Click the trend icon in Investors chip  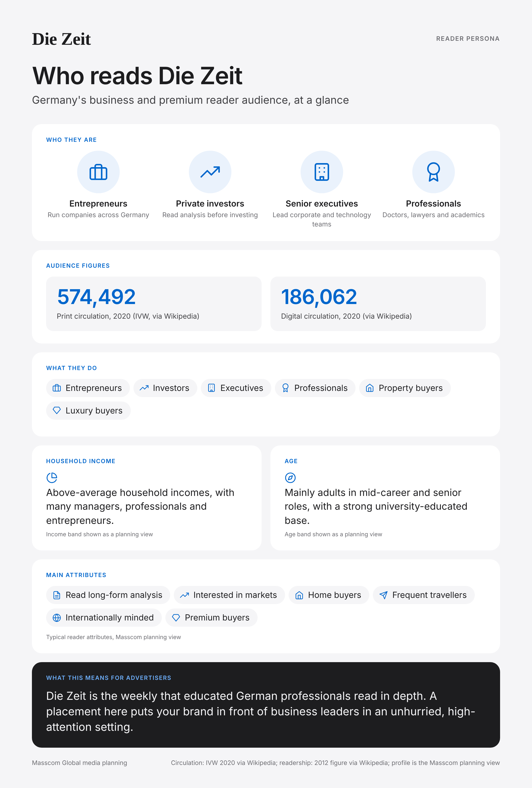coord(144,388)
